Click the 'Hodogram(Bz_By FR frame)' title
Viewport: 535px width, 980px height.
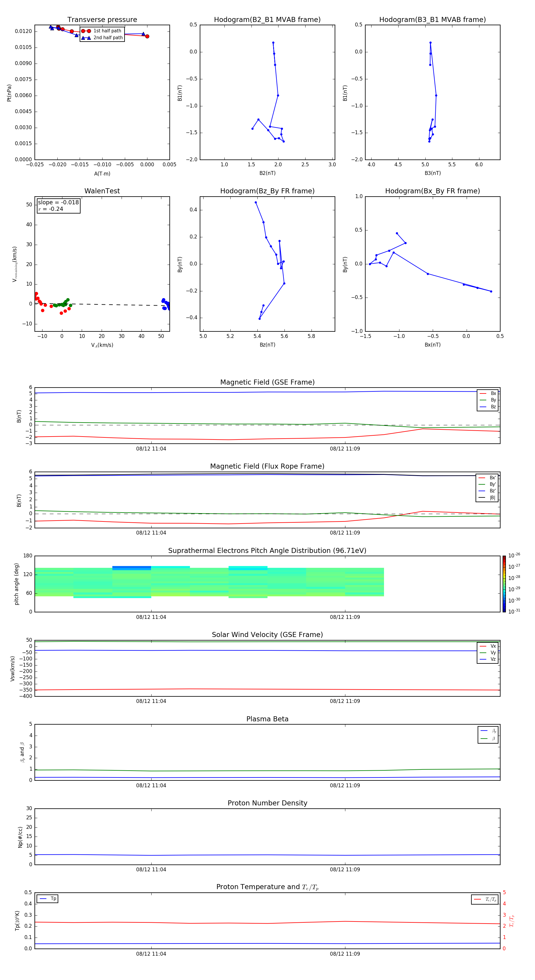(267, 191)
